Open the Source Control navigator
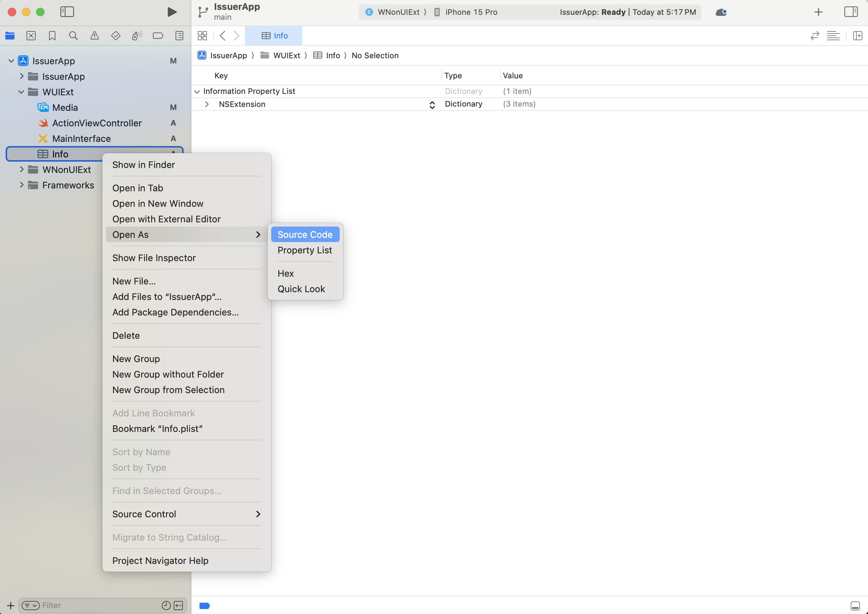 click(x=31, y=36)
